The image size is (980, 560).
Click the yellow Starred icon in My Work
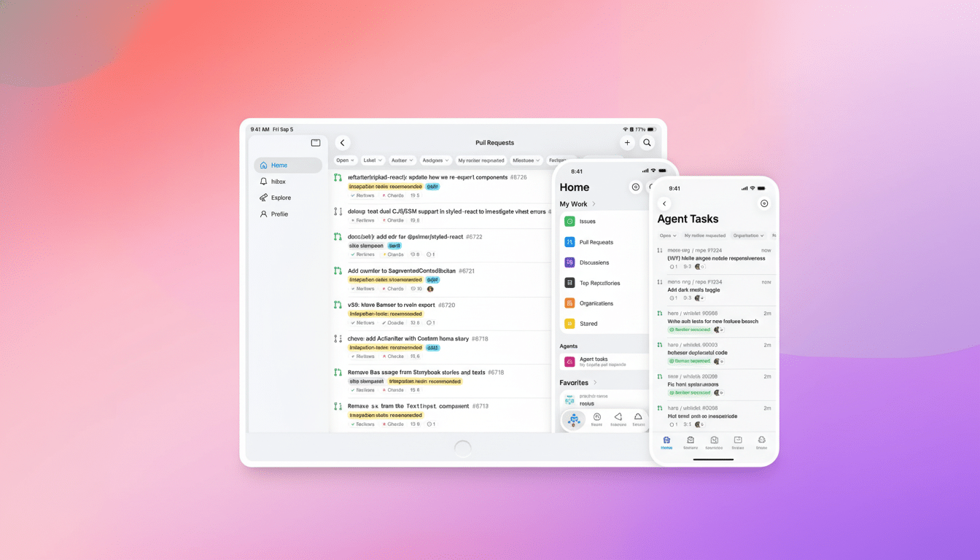(569, 324)
